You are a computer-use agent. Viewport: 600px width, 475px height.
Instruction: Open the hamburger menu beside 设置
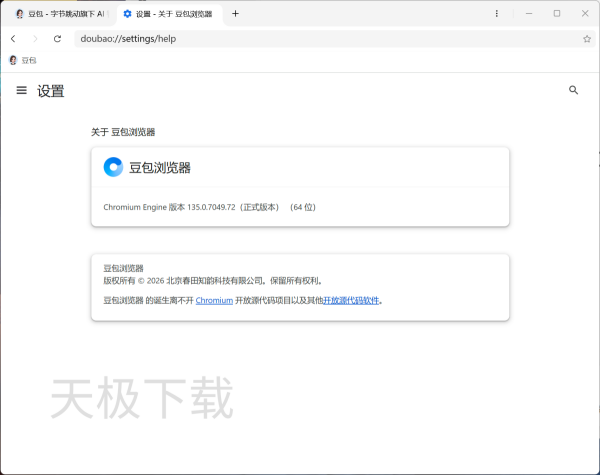pyautogui.click(x=21, y=91)
